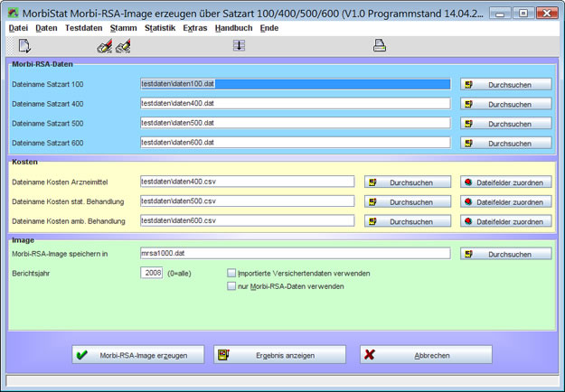Open the Handbuch menu

coord(233,28)
